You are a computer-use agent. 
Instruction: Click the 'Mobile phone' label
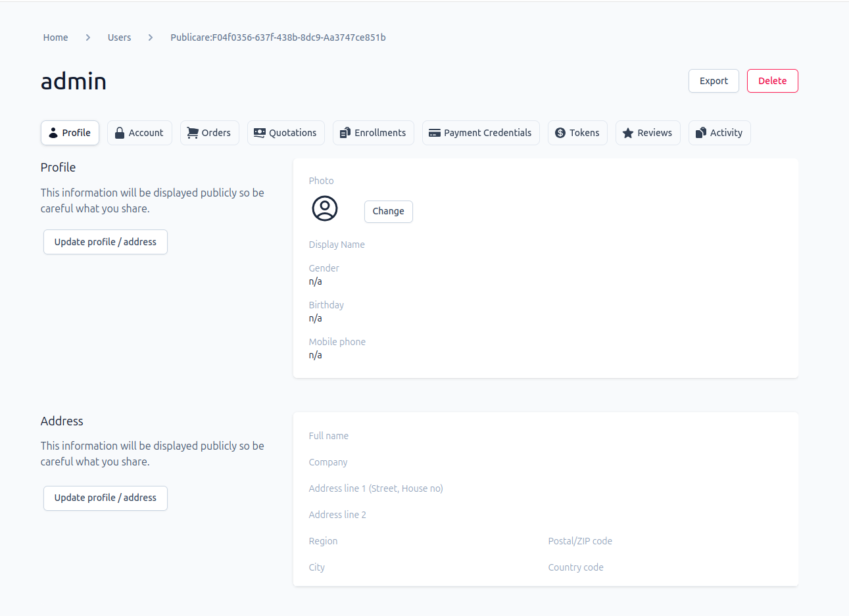pos(337,342)
